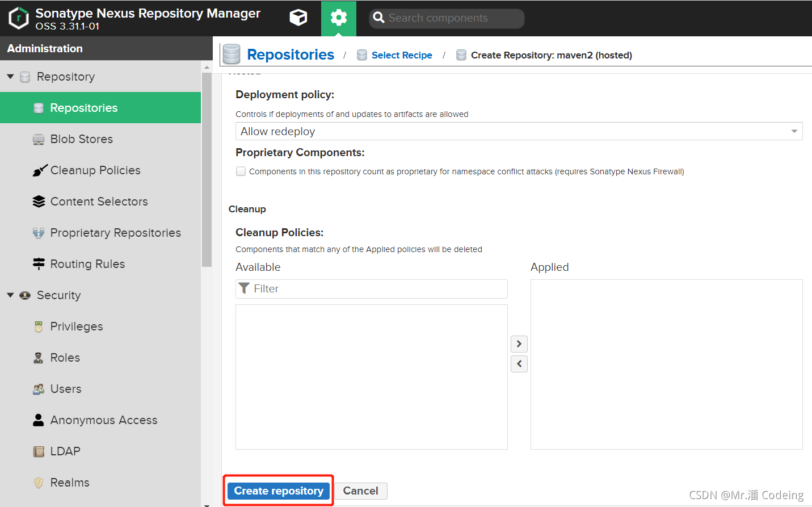This screenshot has height=507, width=812.
Task: Remove applied policy with left arrow
Action: (519, 363)
